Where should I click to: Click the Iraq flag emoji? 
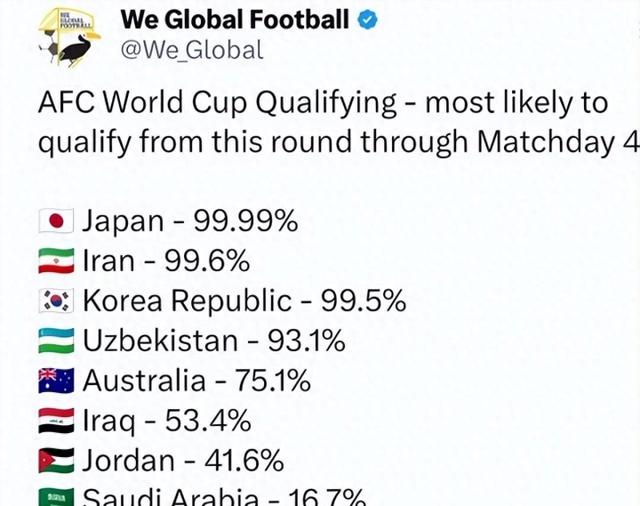point(56,420)
